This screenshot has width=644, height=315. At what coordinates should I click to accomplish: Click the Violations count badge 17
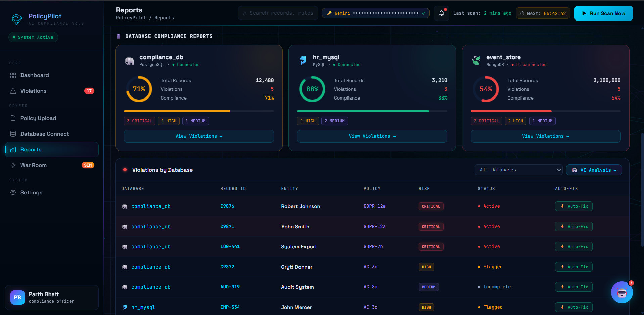[89, 91]
